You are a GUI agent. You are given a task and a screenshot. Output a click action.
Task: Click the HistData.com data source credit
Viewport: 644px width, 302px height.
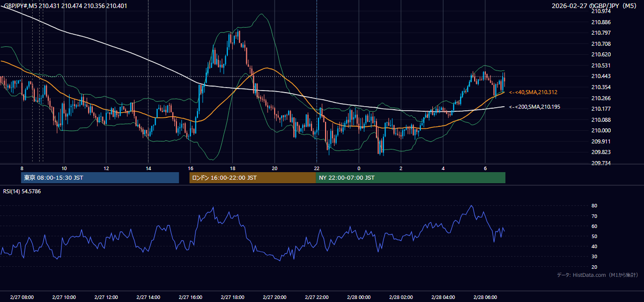598,275
